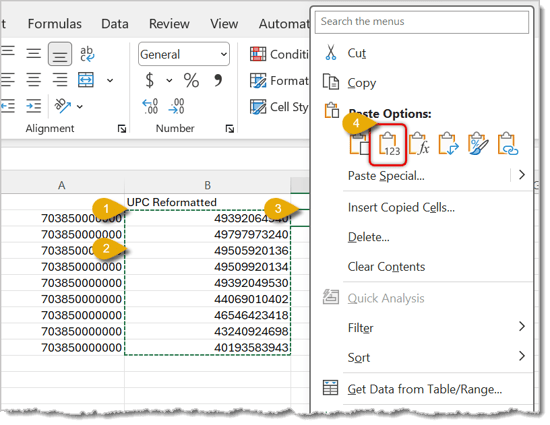Paste as Values using the 123 clipboard icon
550x425 pixels.
click(388, 144)
